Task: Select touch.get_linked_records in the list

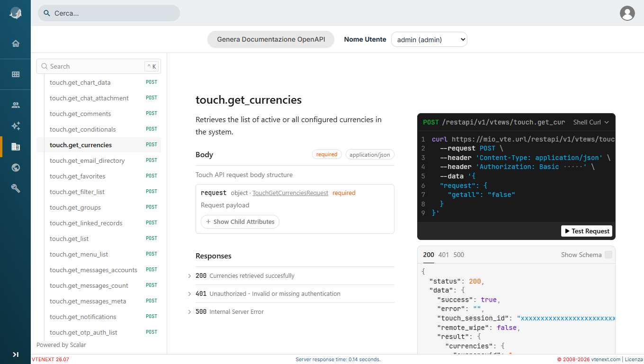Action: 98,223
